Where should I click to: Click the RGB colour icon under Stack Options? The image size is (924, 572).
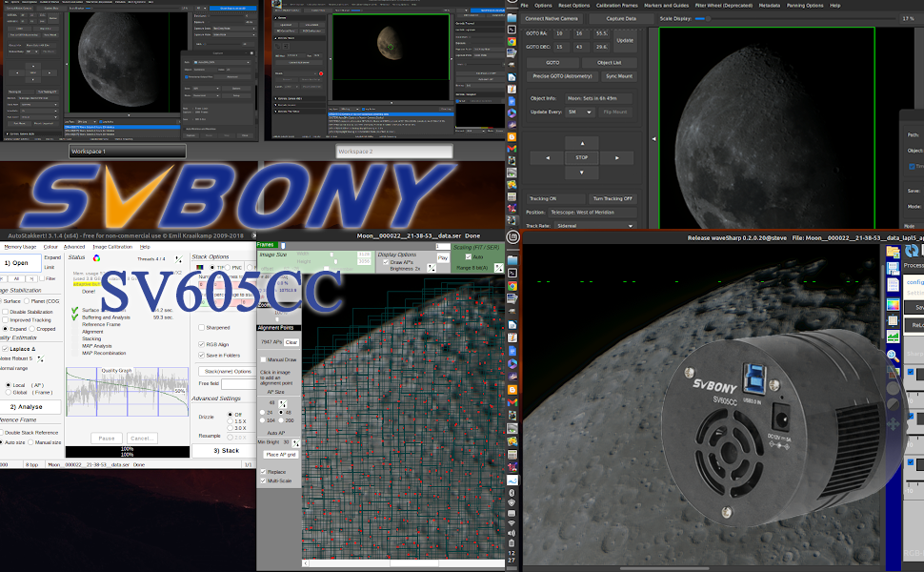point(200,267)
